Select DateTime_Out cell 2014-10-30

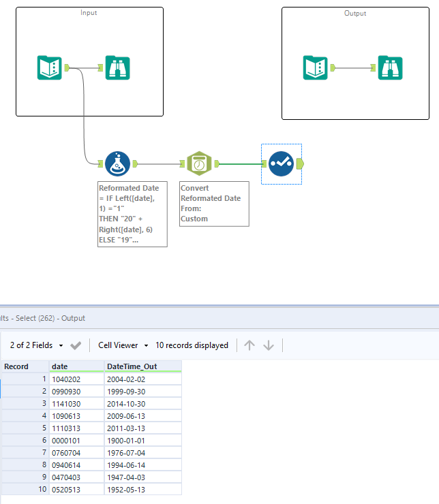pyautogui.click(x=142, y=404)
